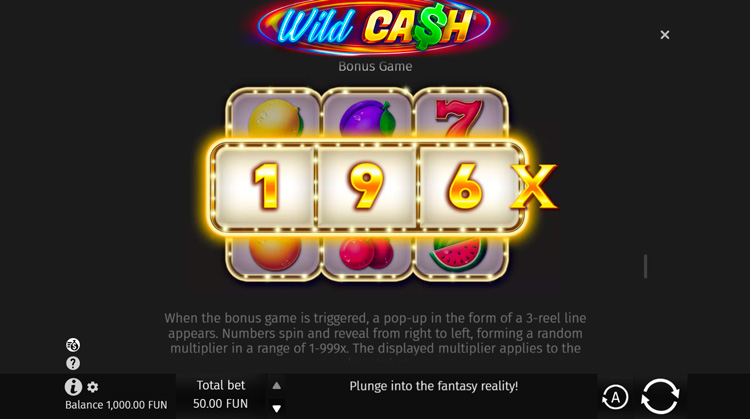750x419 pixels.
Task: Select the red 7 symbol
Action: click(x=459, y=117)
